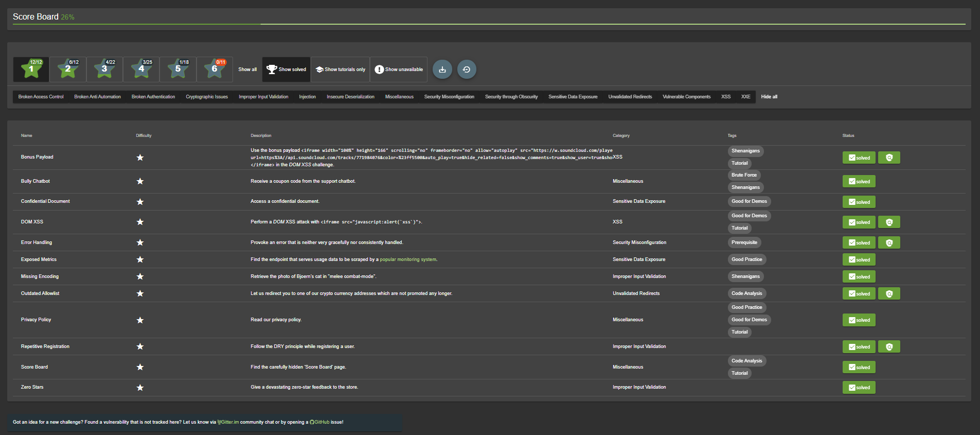This screenshot has width=980, height=435.
Task: Click the Good Practice tag on Exposed Metrics
Action: click(747, 259)
